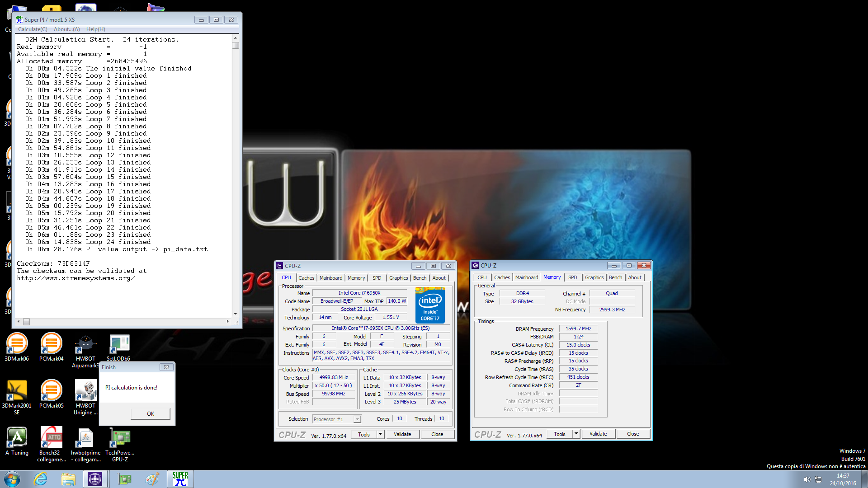Open the Windows Start menu orb

click(x=12, y=479)
